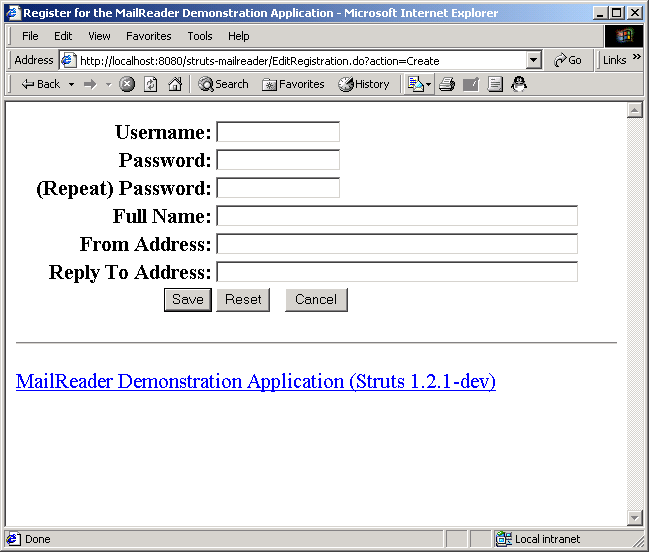Click the Messenger figure toolbar icon

point(519,84)
